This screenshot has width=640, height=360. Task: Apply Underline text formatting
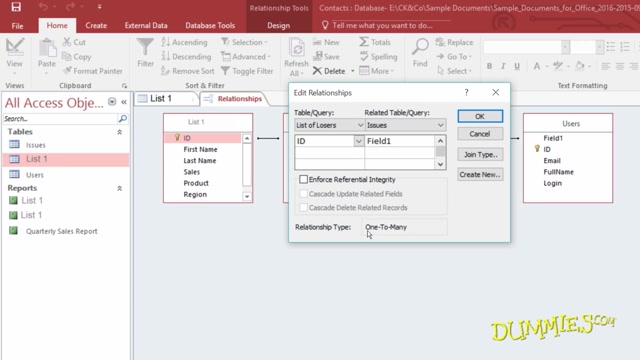(517, 66)
